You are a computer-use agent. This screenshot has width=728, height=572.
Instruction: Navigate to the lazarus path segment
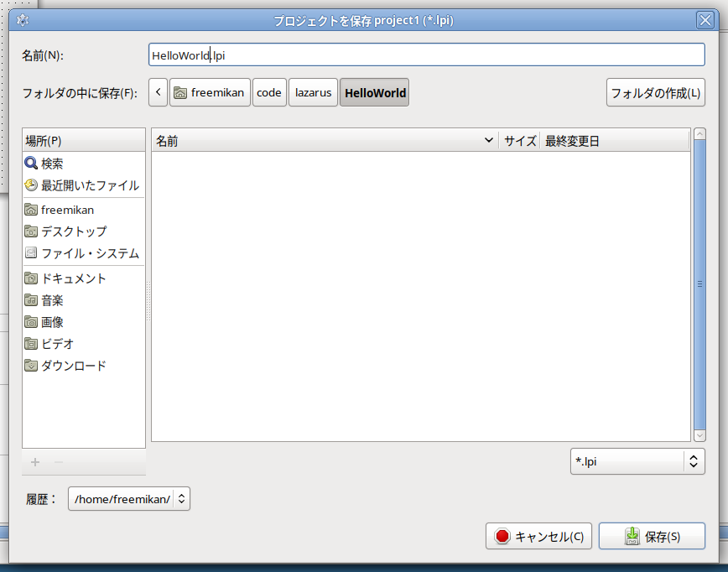[x=313, y=92]
